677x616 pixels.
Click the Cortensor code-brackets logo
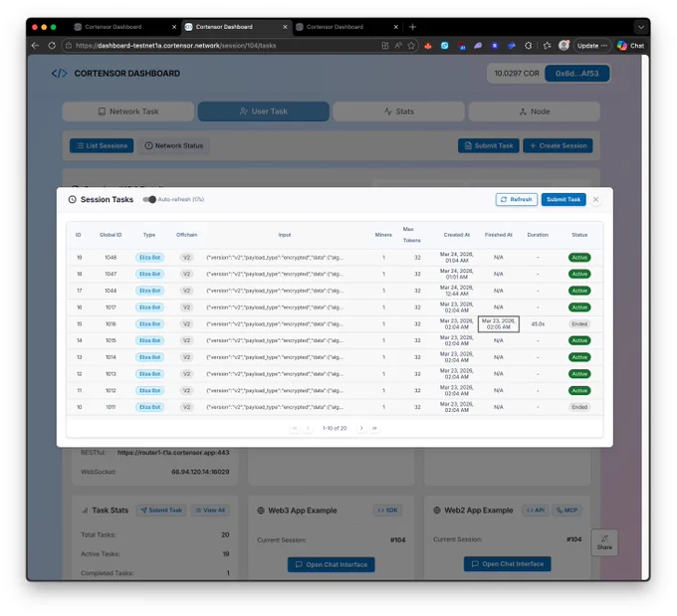pos(59,74)
